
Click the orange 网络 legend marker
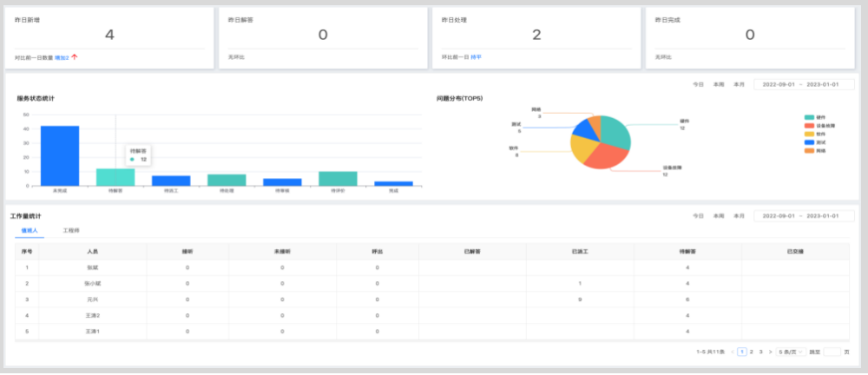tap(809, 150)
